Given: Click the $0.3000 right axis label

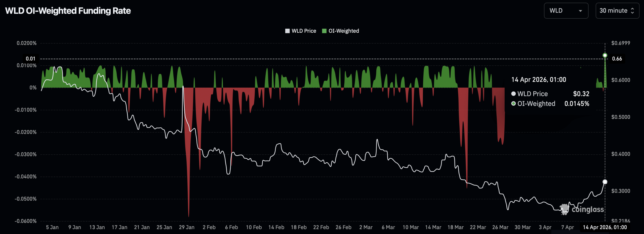Looking at the screenshot, I should tap(621, 191).
